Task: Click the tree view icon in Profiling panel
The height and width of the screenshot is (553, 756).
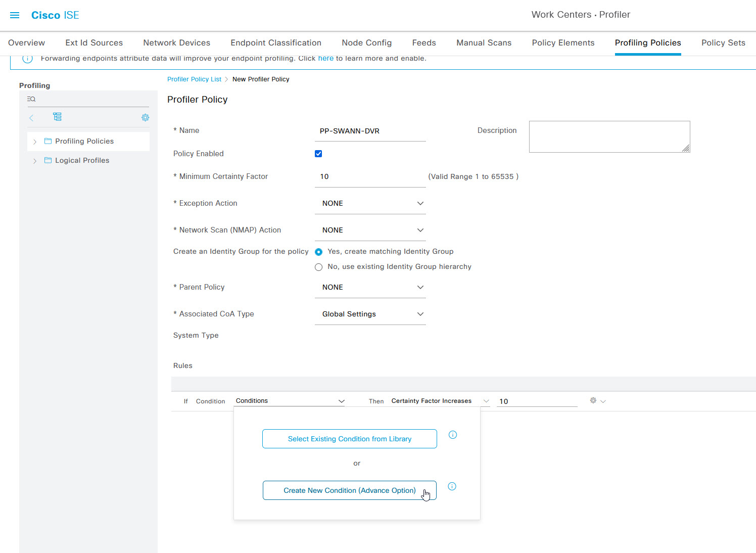Action: pos(57,117)
